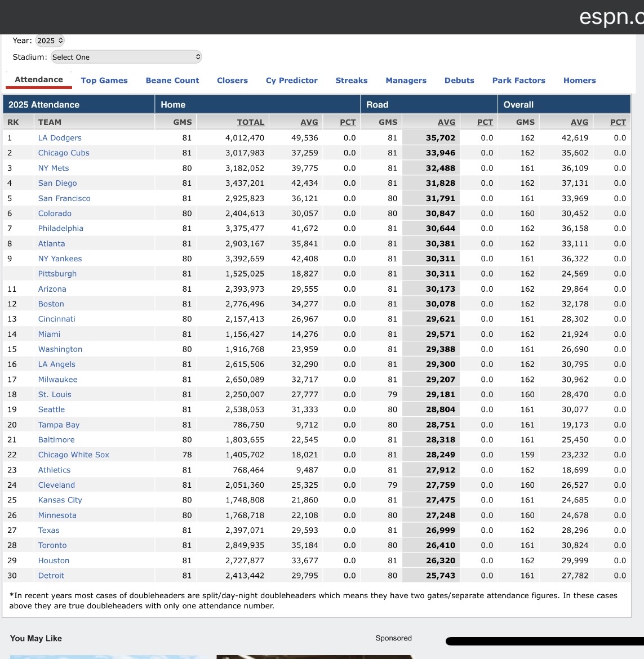The image size is (644, 659).
Task: Open the Kansas City team link
Action: point(60,500)
